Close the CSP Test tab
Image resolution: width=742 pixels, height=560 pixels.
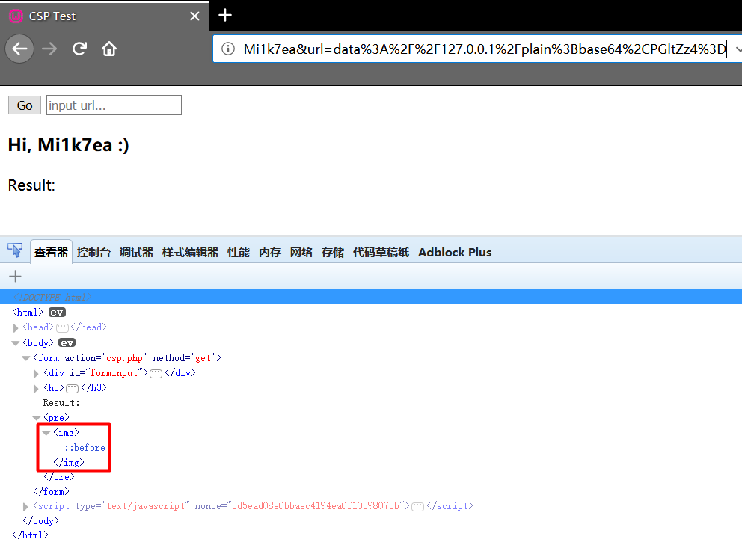194,16
